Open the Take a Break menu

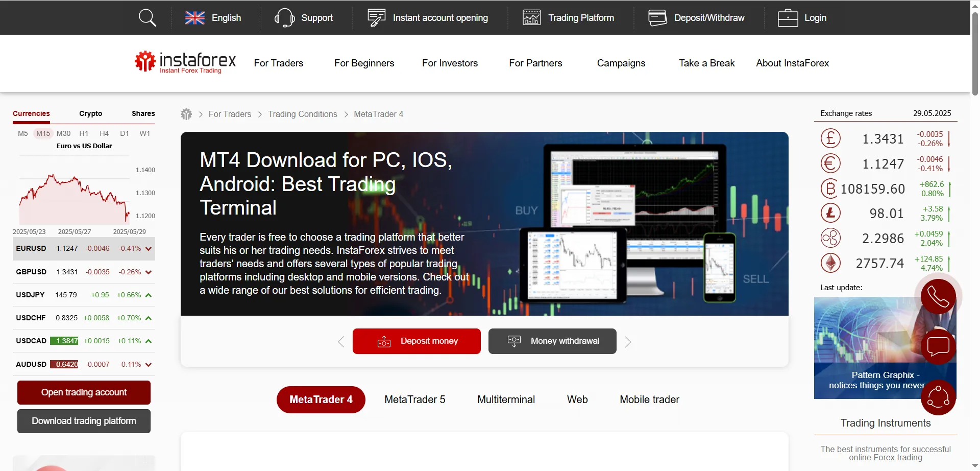tap(707, 63)
